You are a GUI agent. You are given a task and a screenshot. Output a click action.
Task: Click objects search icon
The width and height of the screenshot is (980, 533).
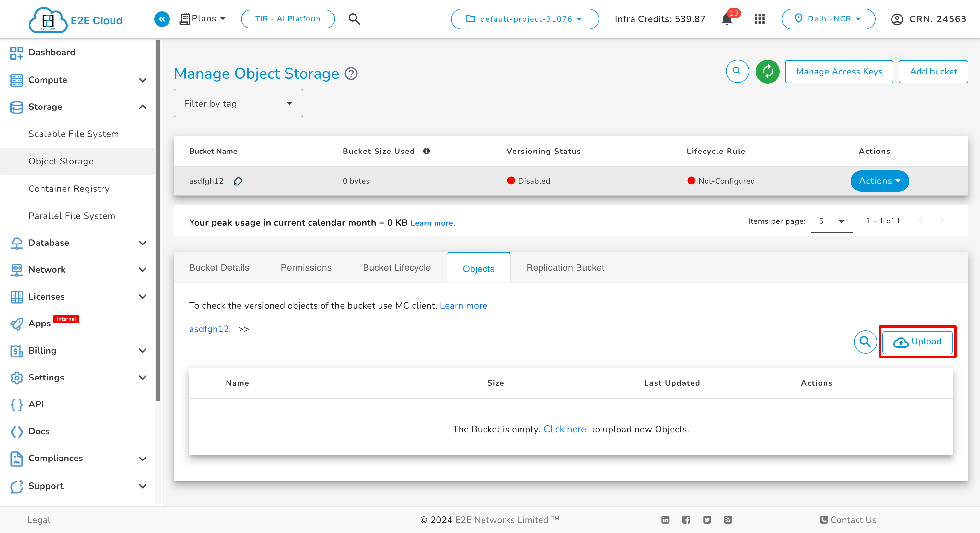[865, 342]
